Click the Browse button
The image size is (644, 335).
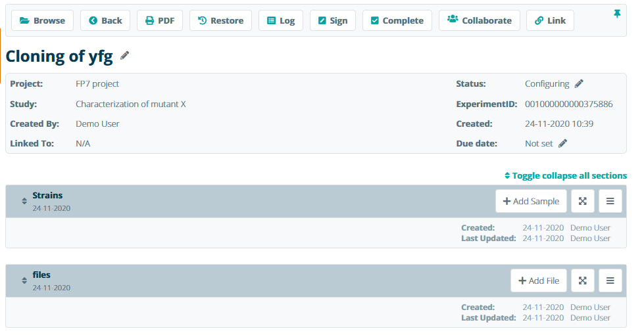point(42,20)
